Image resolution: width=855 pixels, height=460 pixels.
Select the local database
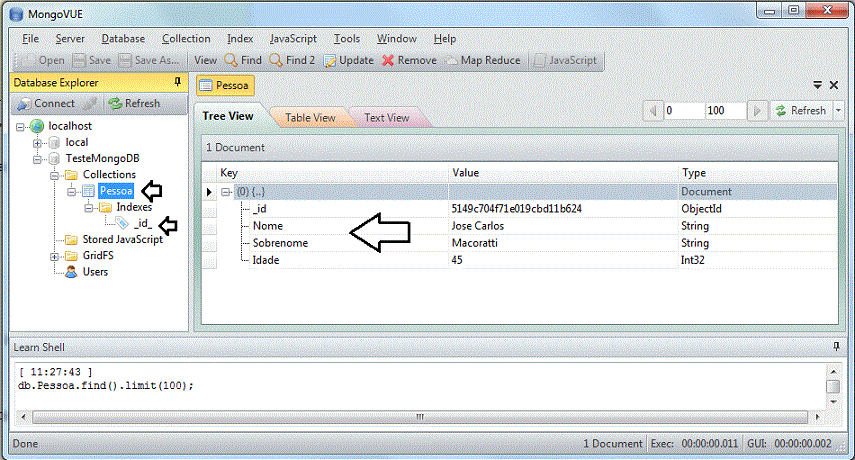coord(77,142)
